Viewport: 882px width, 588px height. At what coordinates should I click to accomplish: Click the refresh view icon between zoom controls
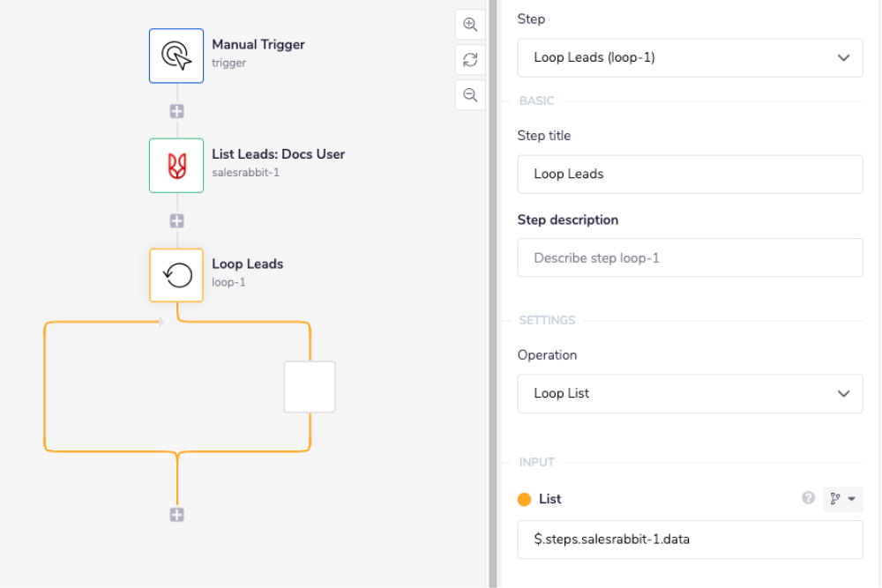tap(470, 60)
